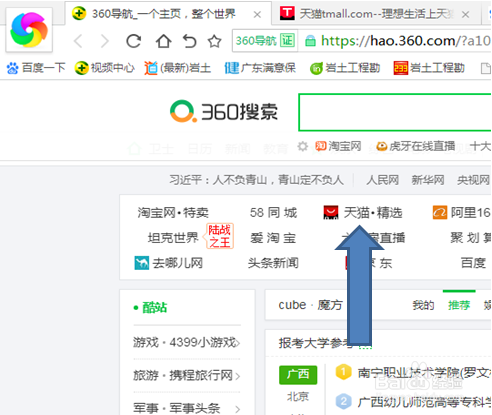Open 去哪儿网 site link
This screenshot has width=492, height=415.
point(178,263)
